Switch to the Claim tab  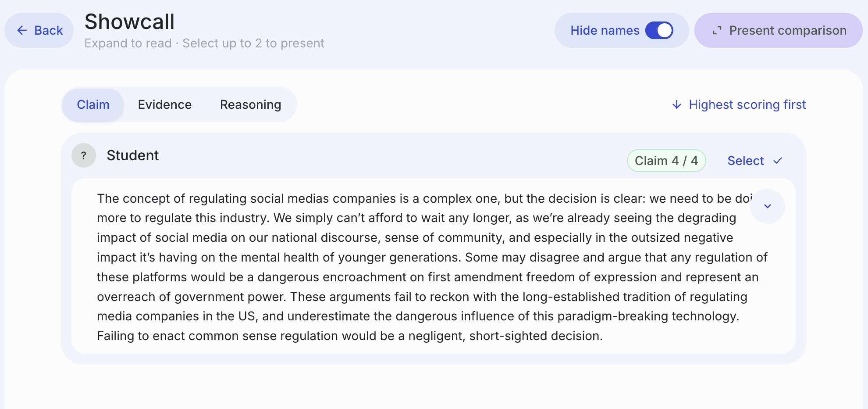click(93, 104)
